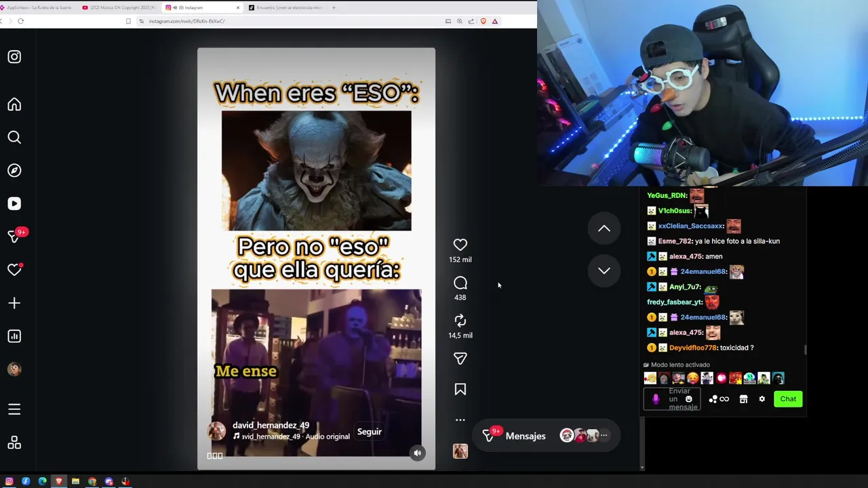Image resolution: width=868 pixels, height=488 pixels.
Task: Open Brave Shields lion icon
Action: click(483, 21)
